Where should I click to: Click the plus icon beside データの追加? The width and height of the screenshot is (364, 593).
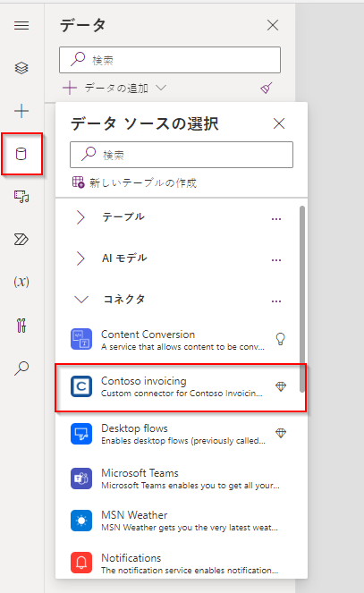pos(70,89)
